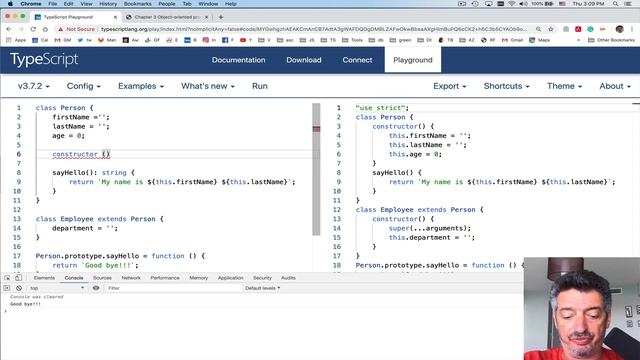Go back with the browser back arrow
This screenshot has width=640, height=360.
(9, 29)
